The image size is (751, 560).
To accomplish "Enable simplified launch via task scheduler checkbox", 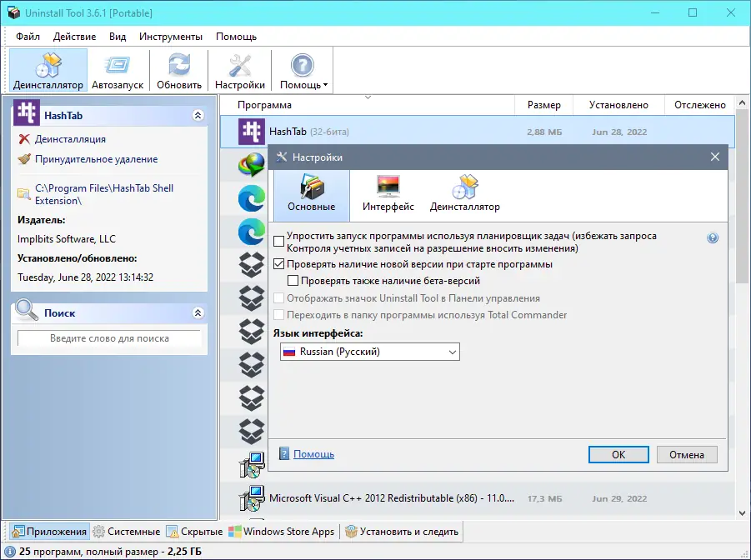I will (278, 241).
